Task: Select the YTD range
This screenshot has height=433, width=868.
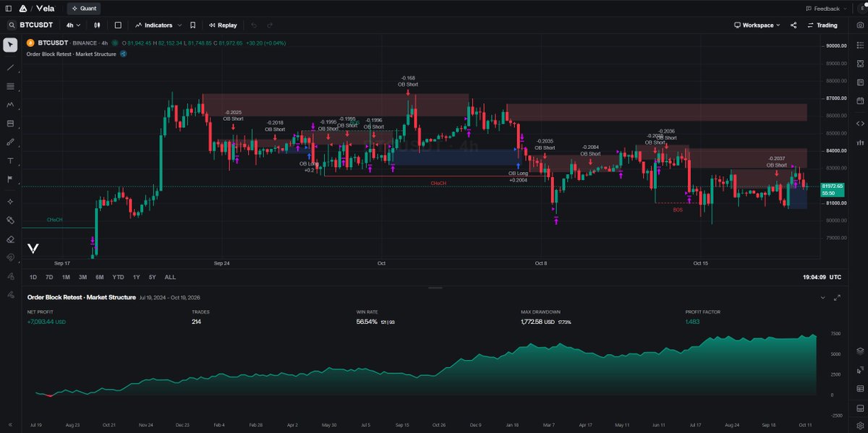Action: tap(118, 277)
